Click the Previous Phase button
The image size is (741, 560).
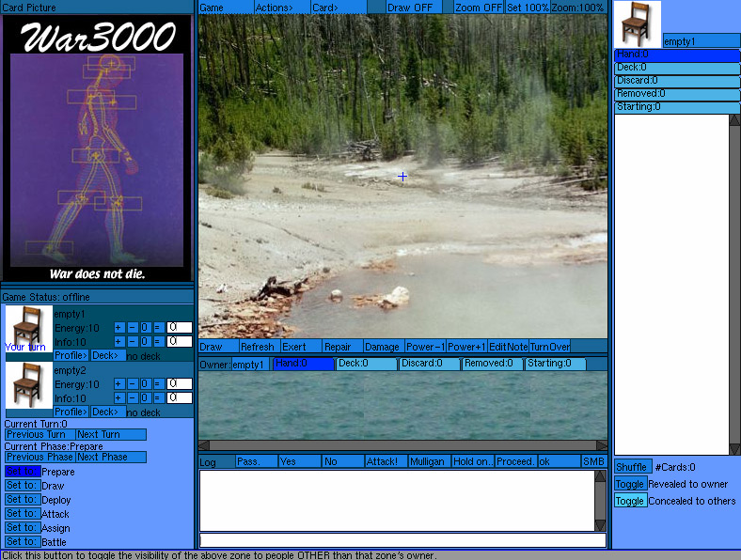(x=40, y=457)
